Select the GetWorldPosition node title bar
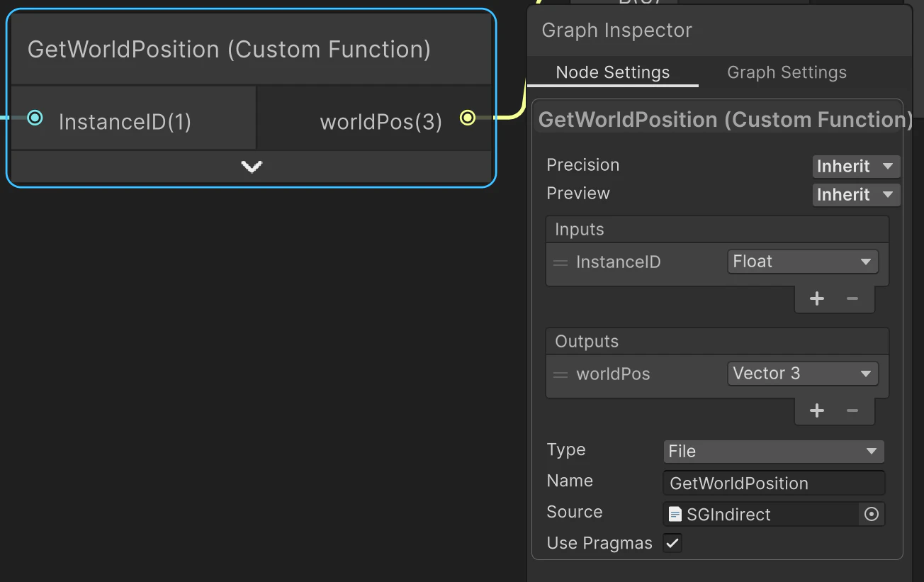 coord(252,50)
